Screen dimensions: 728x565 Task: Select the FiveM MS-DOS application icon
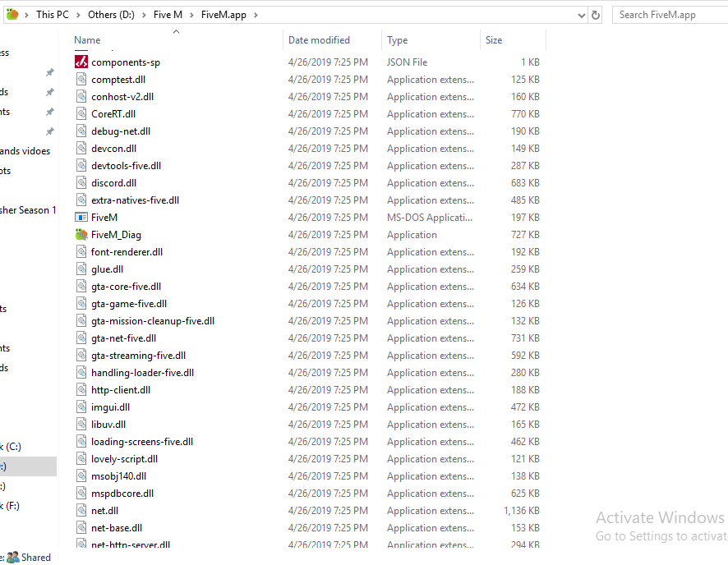pos(81,218)
